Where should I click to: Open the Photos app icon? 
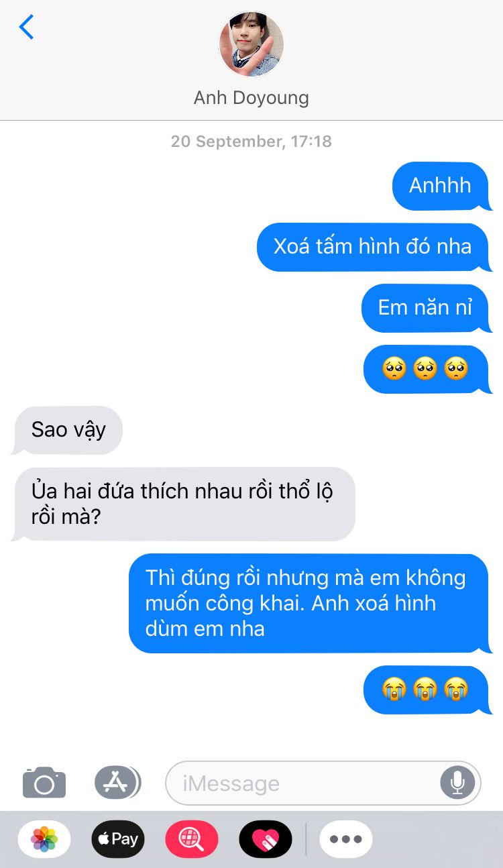pos(44,839)
